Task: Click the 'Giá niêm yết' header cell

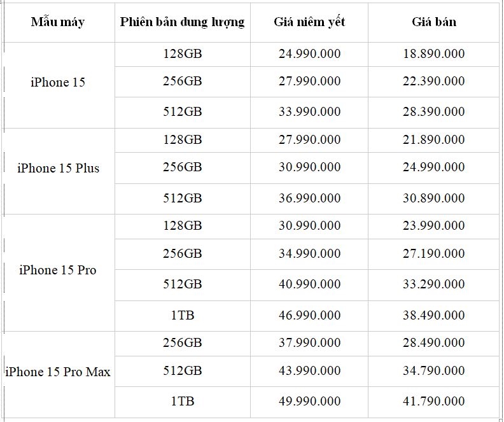Action: 309,22
